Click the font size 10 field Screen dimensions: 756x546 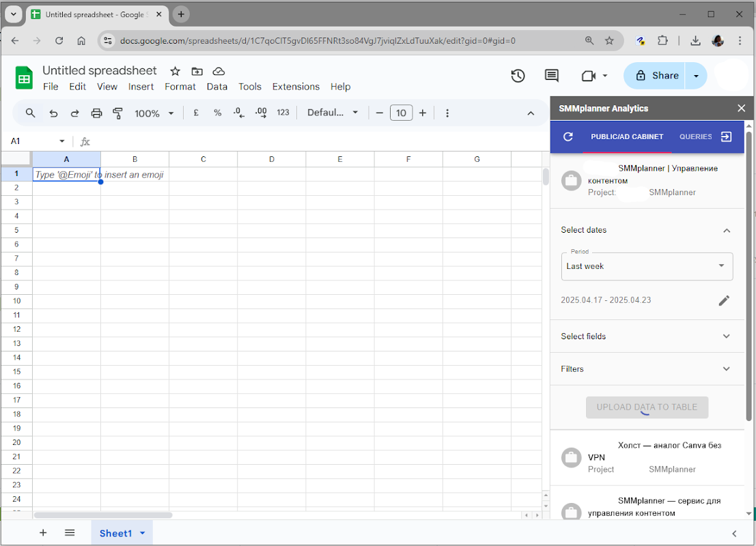point(401,113)
